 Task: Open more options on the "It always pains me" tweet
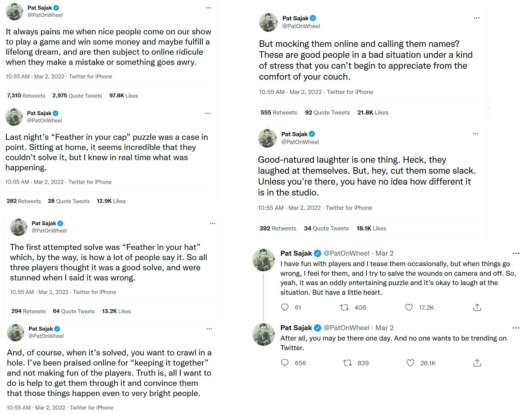tap(208, 8)
